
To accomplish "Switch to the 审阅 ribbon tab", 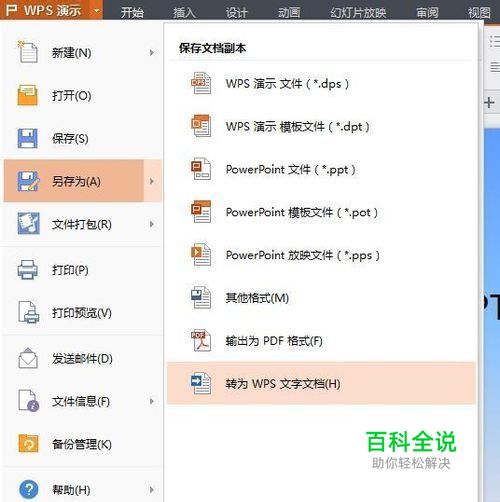I will (x=427, y=12).
